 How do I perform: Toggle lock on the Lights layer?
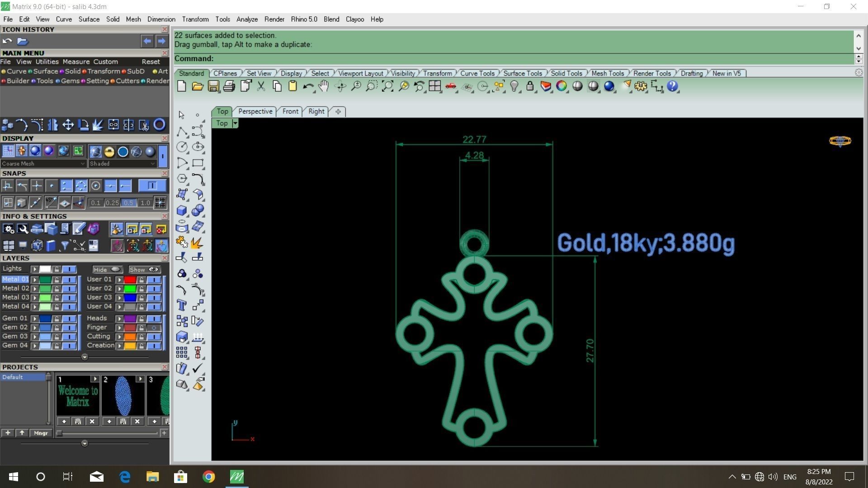point(57,269)
